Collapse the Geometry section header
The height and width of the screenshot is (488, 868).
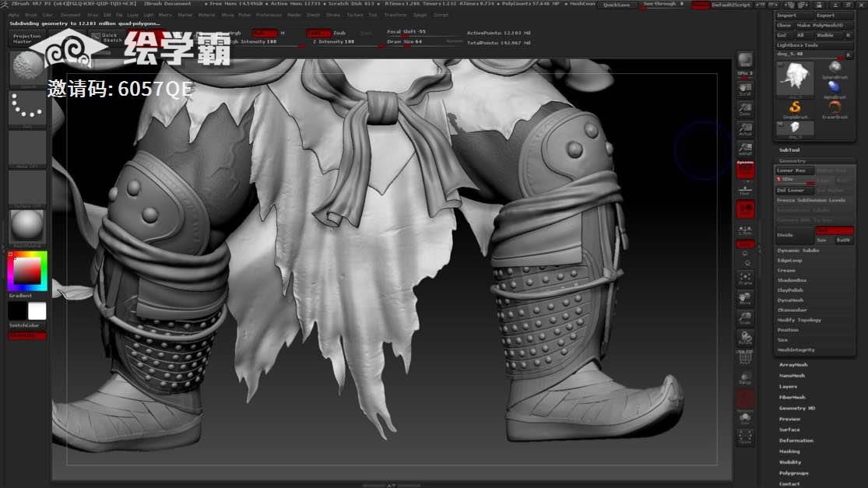[x=792, y=160]
